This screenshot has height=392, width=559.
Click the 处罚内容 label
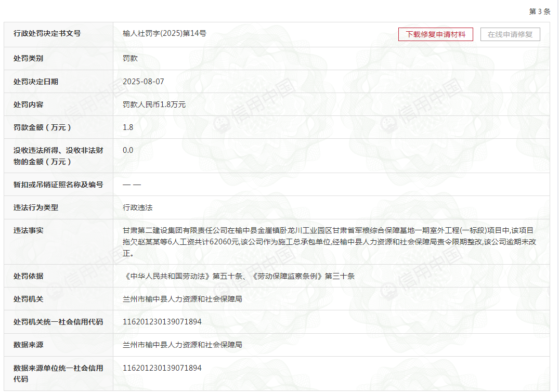(28, 104)
